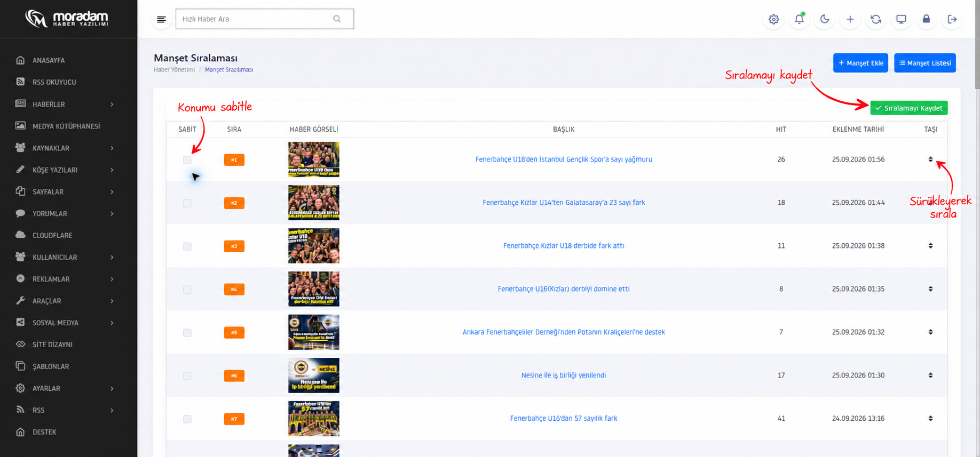Toggle the sidebar hamburger menu
The width and height of the screenshot is (980, 457).
(161, 19)
